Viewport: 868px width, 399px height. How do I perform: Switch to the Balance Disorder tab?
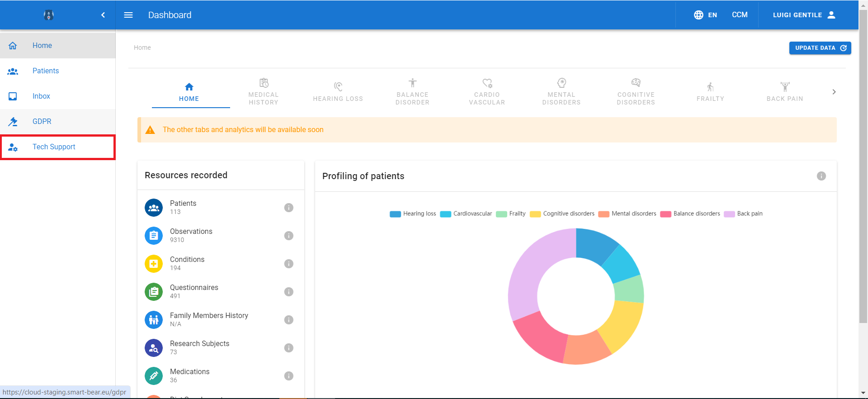coord(412,92)
